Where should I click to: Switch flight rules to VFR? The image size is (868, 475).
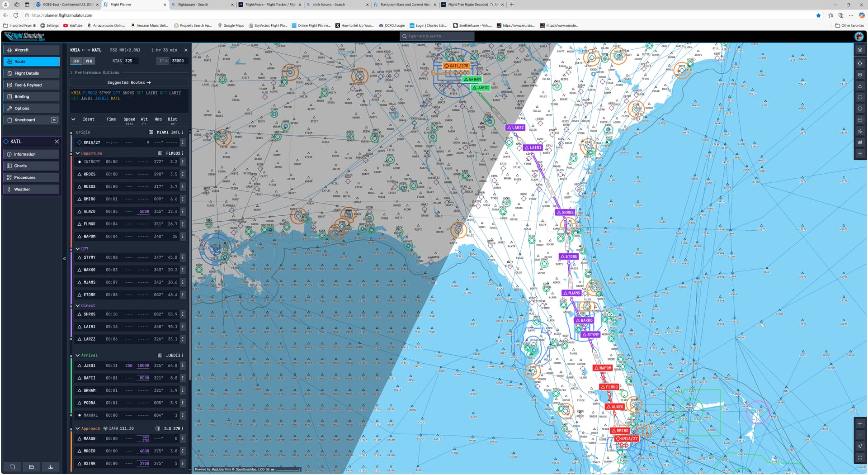89,61
